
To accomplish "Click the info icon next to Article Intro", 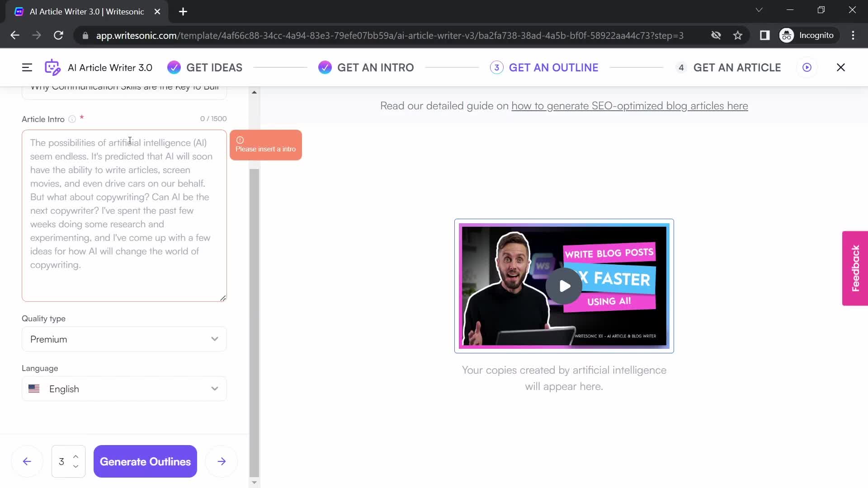I will click(71, 119).
